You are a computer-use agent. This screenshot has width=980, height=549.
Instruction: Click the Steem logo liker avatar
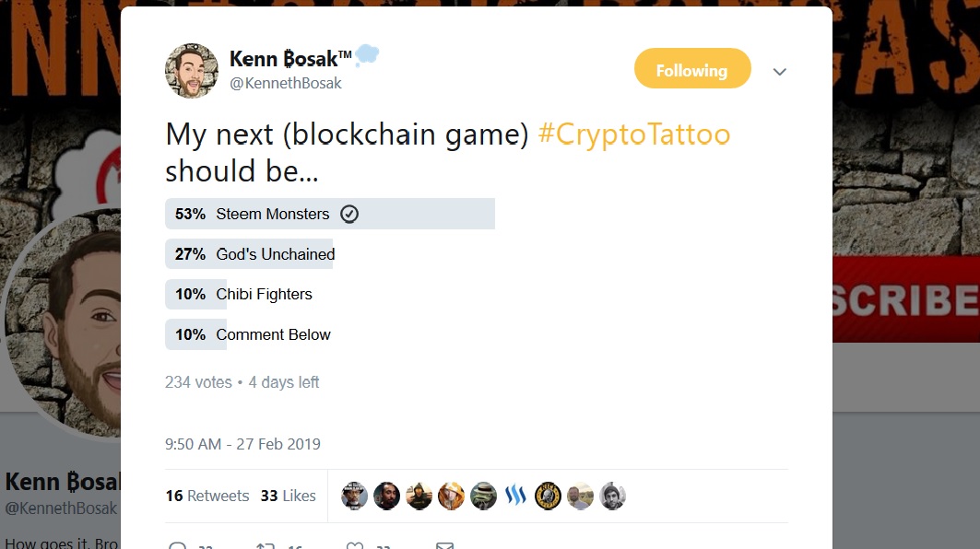(515, 496)
